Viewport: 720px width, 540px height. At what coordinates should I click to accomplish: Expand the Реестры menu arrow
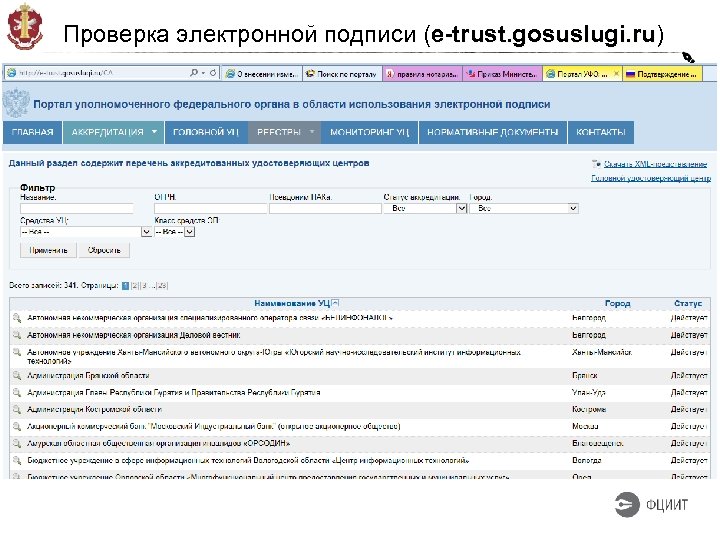point(312,132)
